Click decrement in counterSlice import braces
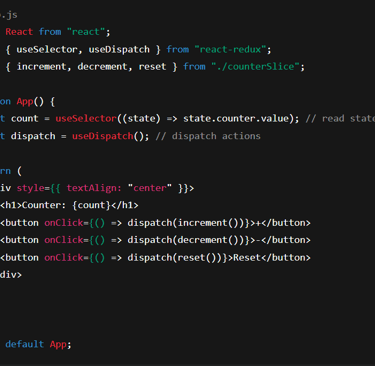 102,67
